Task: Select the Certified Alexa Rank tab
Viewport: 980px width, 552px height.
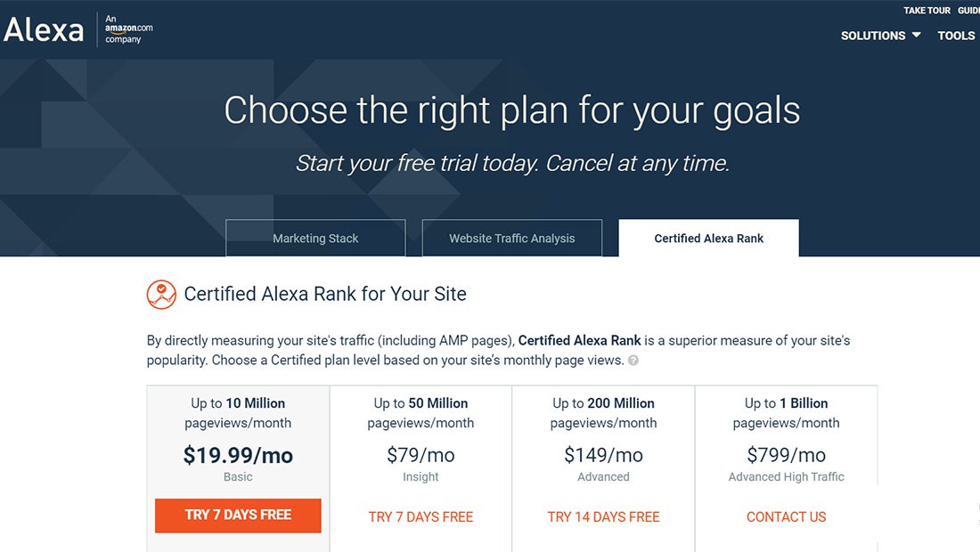Action: [708, 239]
